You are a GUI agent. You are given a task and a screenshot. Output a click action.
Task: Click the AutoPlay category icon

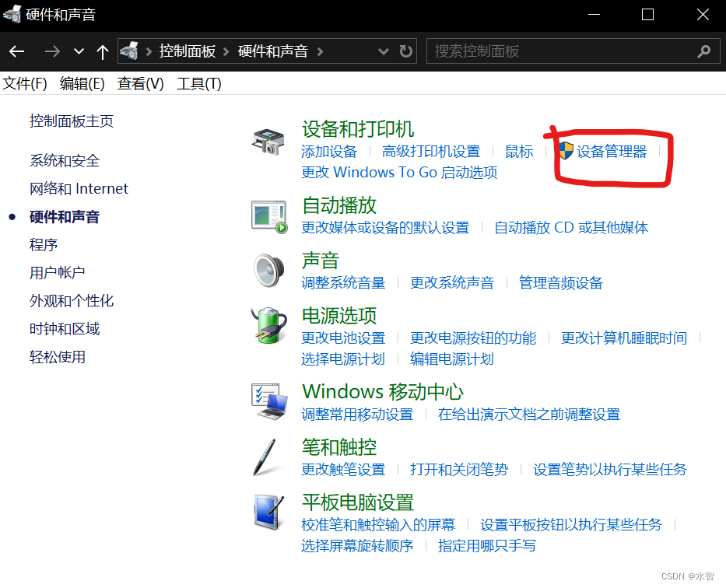coord(269,216)
